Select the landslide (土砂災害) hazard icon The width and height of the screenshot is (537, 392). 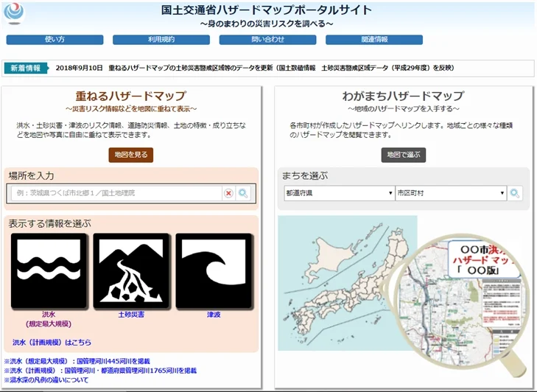pyautogui.click(x=132, y=270)
